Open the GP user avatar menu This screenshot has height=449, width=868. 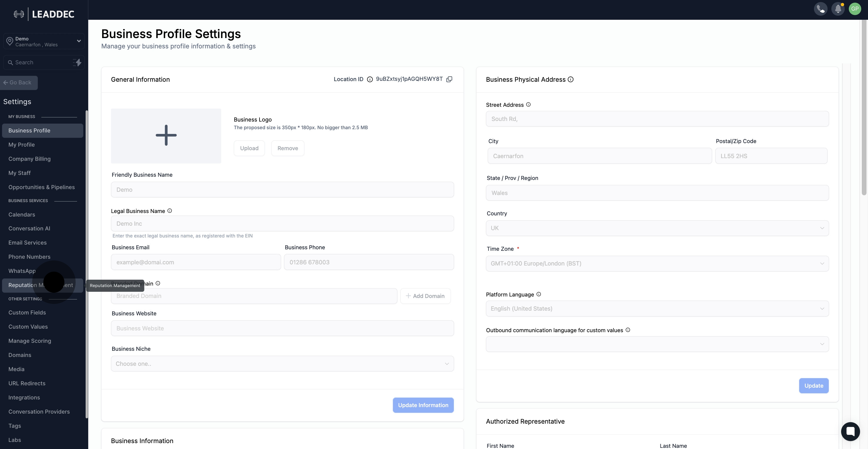pyautogui.click(x=855, y=9)
